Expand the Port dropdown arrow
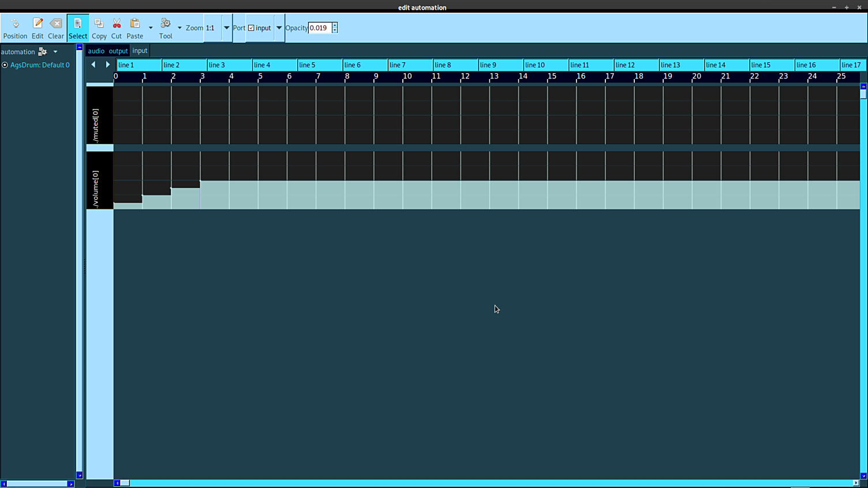The width and height of the screenshot is (868, 488). (x=279, y=28)
